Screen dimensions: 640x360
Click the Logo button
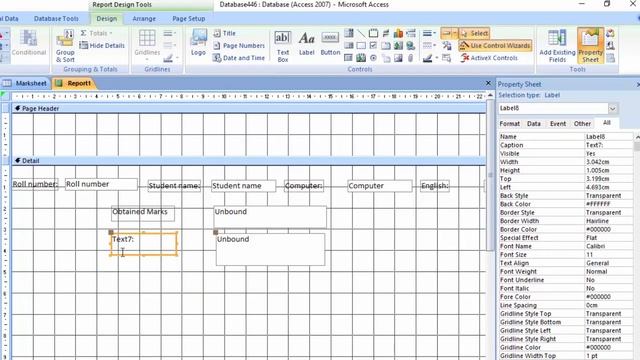tap(198, 42)
